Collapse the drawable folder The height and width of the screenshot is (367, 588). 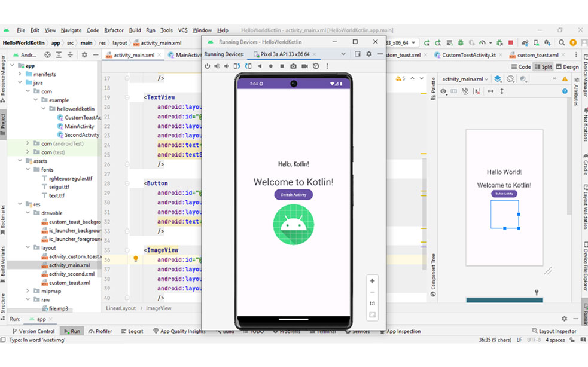(x=28, y=213)
